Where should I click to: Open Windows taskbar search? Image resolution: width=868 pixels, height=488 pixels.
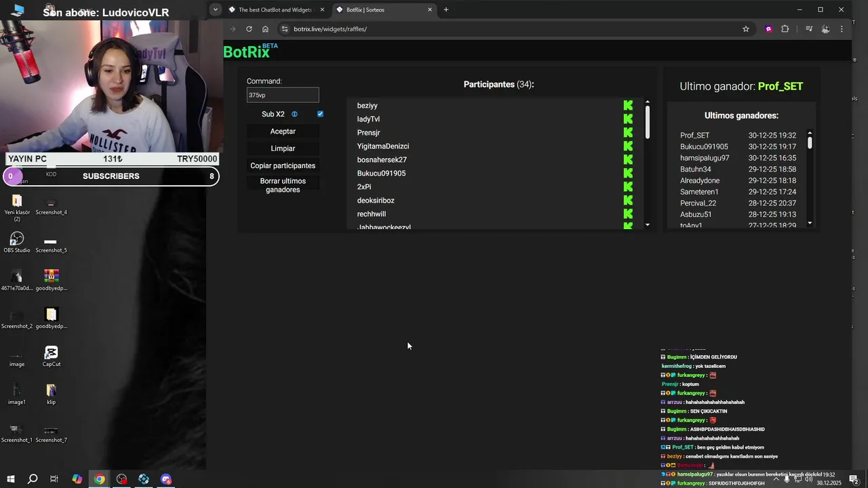point(33,479)
